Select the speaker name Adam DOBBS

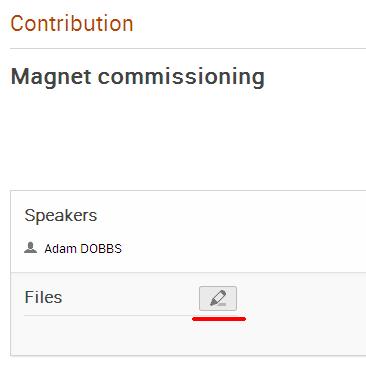pyautogui.click(x=83, y=249)
